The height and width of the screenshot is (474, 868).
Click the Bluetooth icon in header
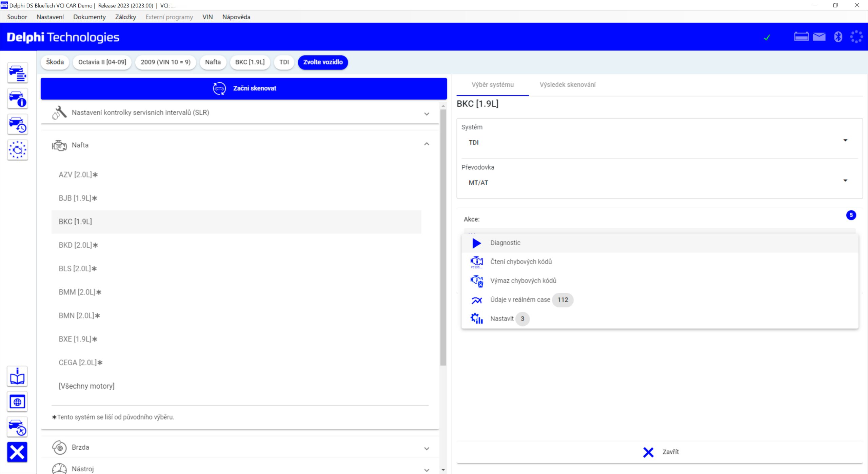(838, 37)
